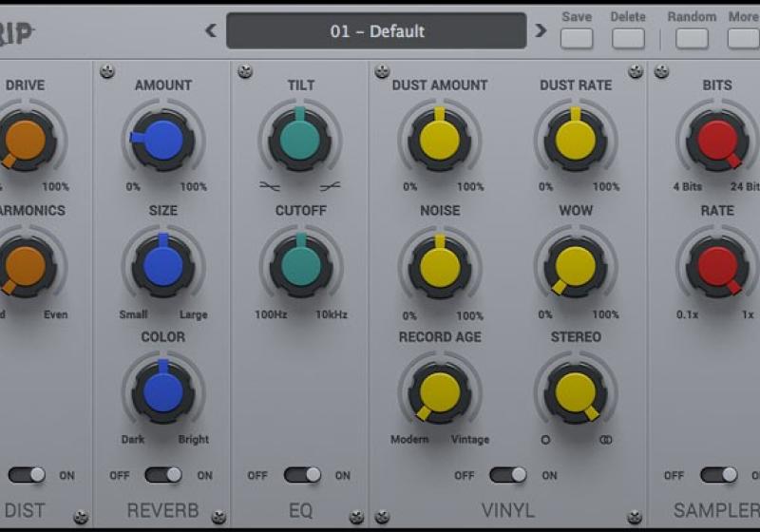Toggle the Reverb section on/off switch
Screen dimensions: 760x532
click(161, 475)
